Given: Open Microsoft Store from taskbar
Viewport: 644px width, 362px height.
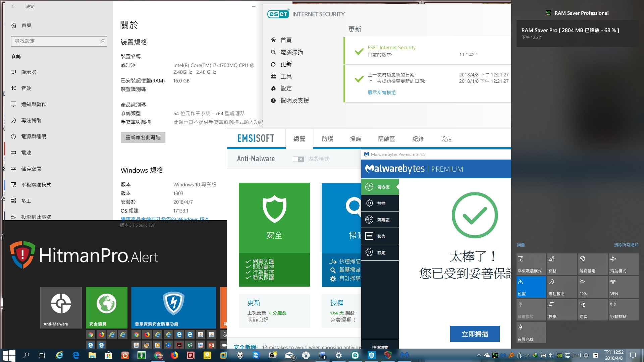Looking at the screenshot, I should pos(108,355).
